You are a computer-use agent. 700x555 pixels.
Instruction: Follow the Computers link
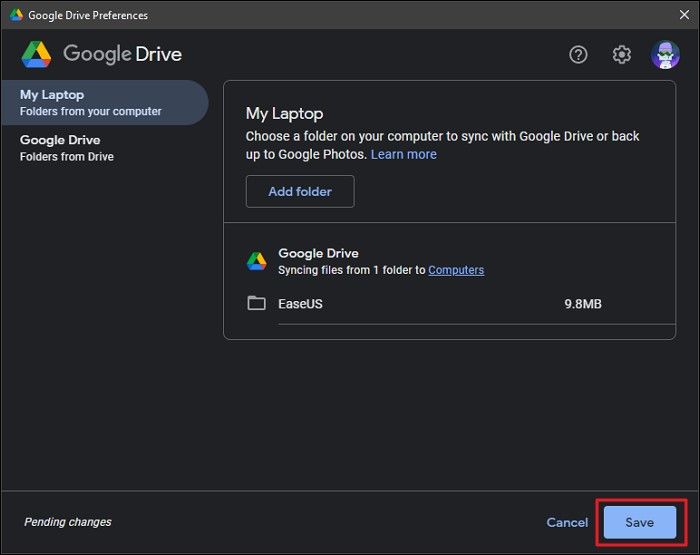click(456, 270)
